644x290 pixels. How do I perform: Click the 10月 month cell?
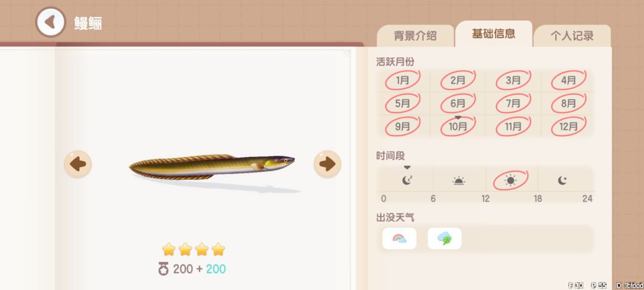click(458, 127)
